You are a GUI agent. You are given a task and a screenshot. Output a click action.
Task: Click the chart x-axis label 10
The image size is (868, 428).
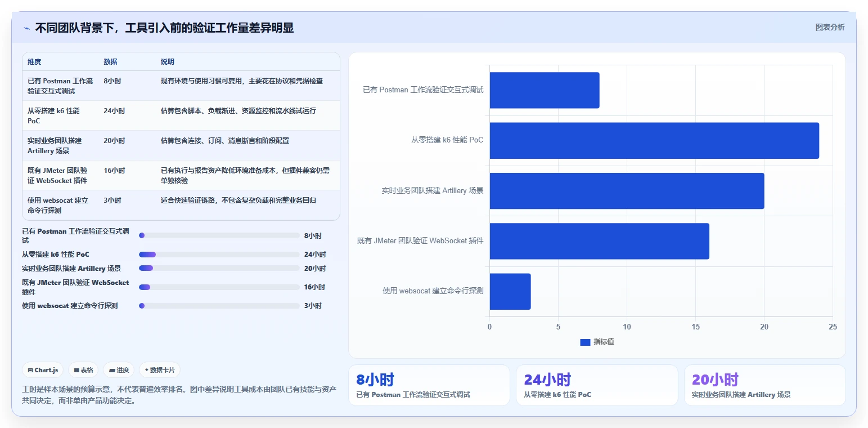point(627,327)
